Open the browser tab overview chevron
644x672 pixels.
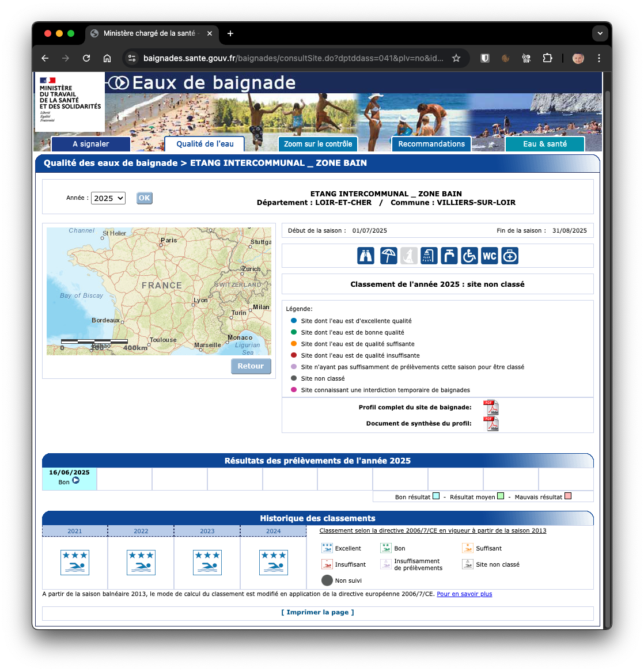(600, 33)
